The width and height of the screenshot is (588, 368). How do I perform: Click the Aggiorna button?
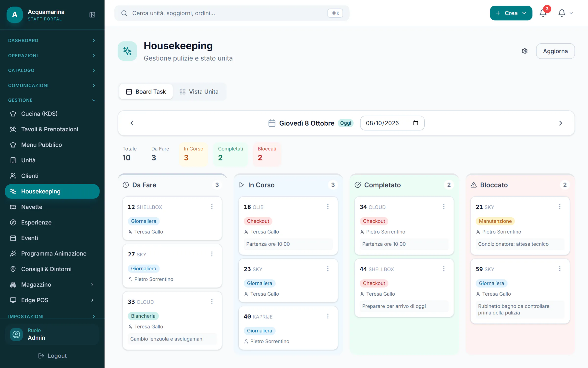pyautogui.click(x=555, y=51)
